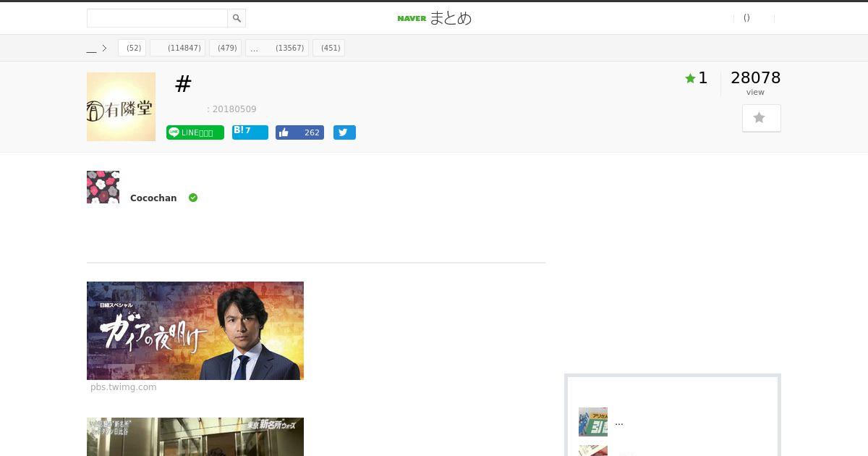The image size is (868, 456).
Task: Click the date text 20180509
Action: click(234, 109)
